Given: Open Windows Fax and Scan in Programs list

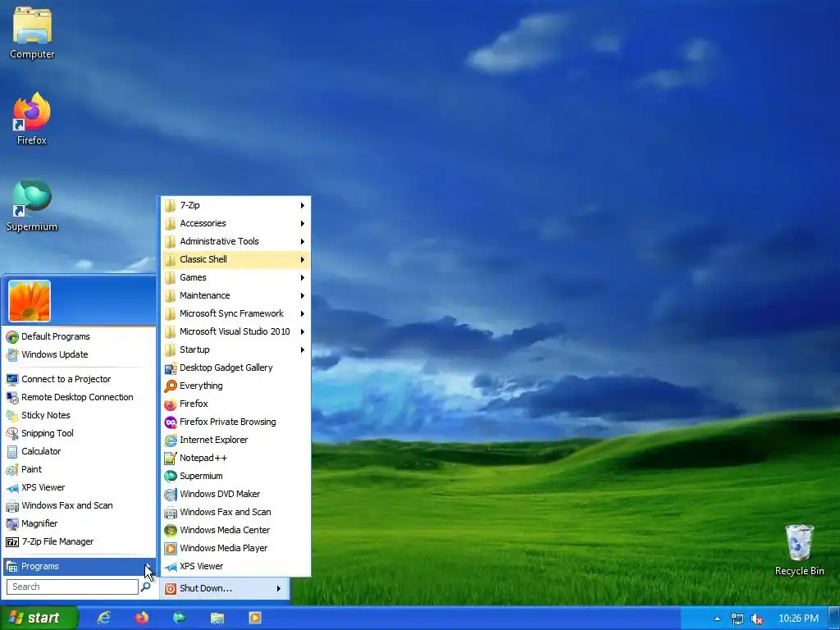Looking at the screenshot, I should (235, 512).
